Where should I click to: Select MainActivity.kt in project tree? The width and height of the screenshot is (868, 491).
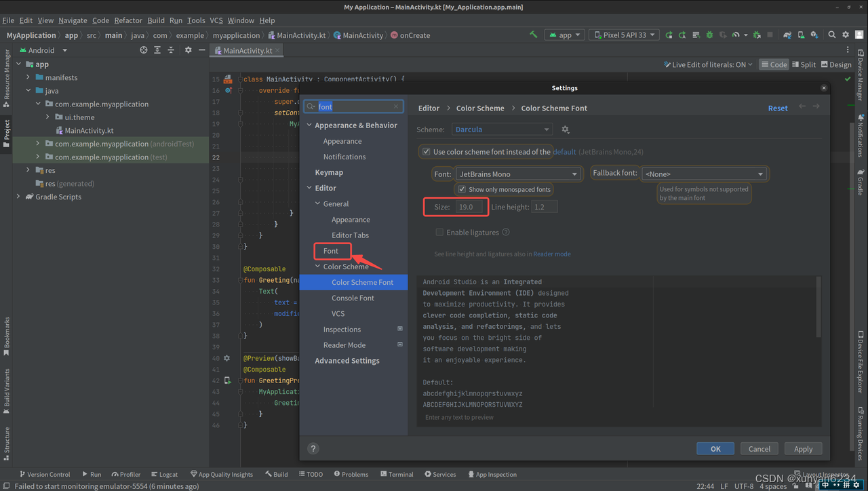click(89, 130)
